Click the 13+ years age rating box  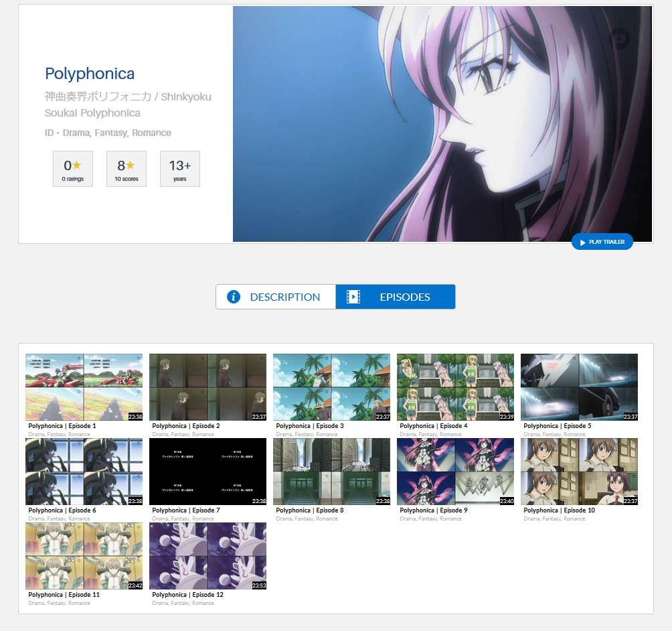(x=179, y=169)
